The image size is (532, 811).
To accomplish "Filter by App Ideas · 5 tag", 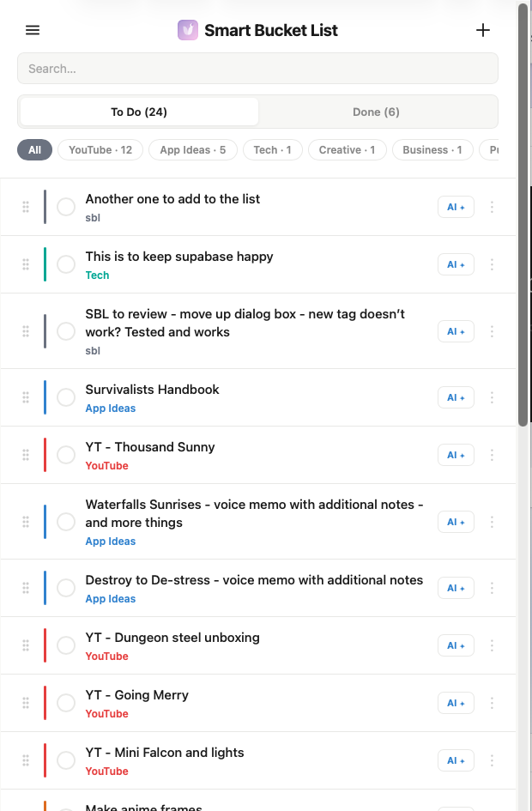I will tap(193, 150).
